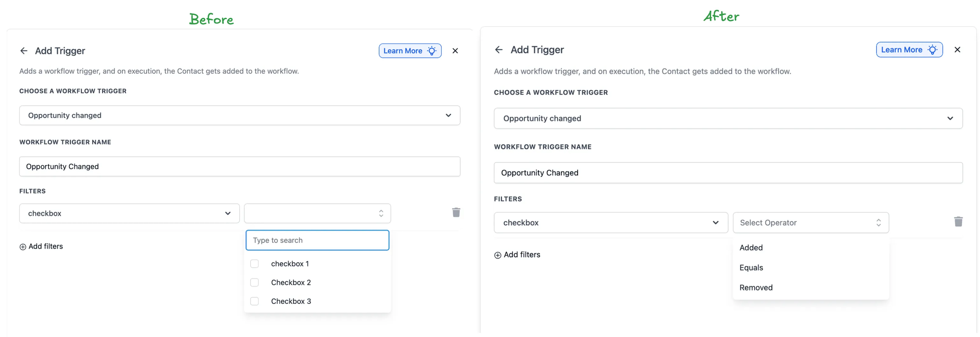Viewport: 980px width, 337px height.
Task: Click the lightbulb icon on Before Learn More
Action: click(x=432, y=51)
